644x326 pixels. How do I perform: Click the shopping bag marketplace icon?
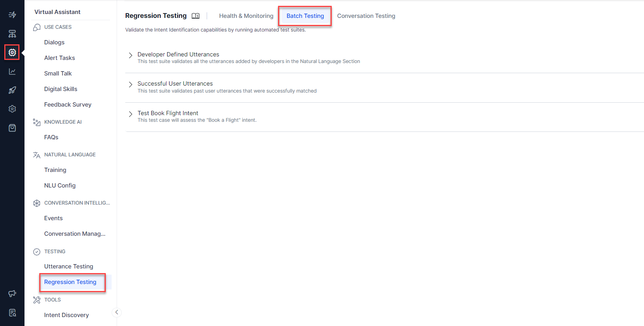tap(12, 128)
